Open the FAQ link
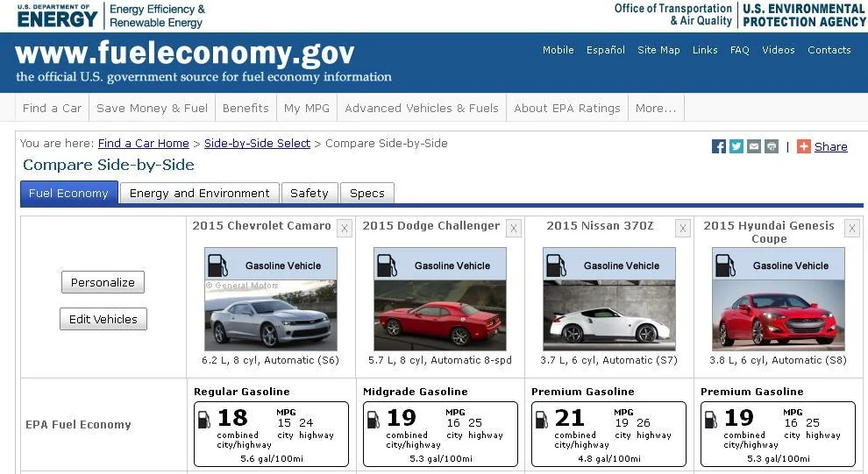The image size is (868, 474). click(740, 50)
